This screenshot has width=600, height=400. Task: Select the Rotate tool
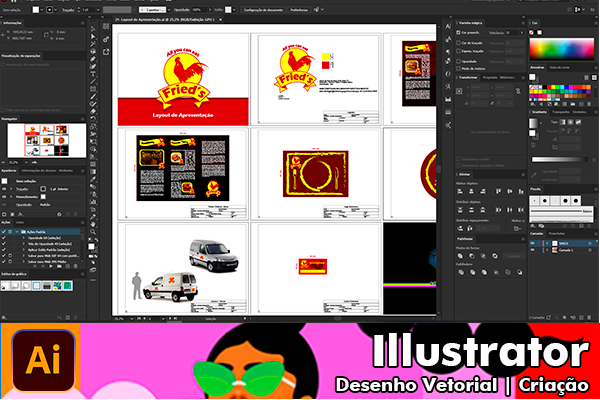[x=93, y=119]
